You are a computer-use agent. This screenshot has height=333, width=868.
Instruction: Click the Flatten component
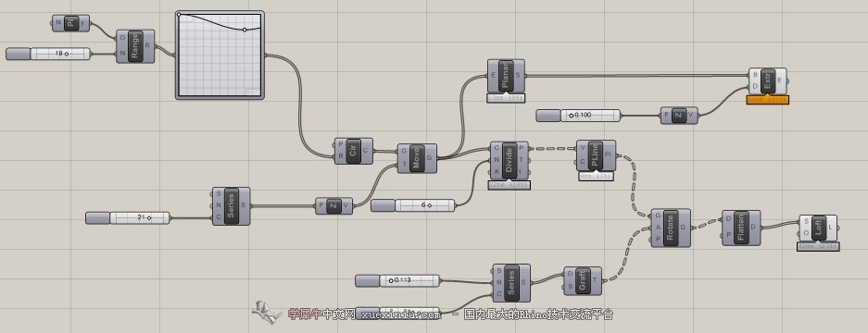pos(741,227)
